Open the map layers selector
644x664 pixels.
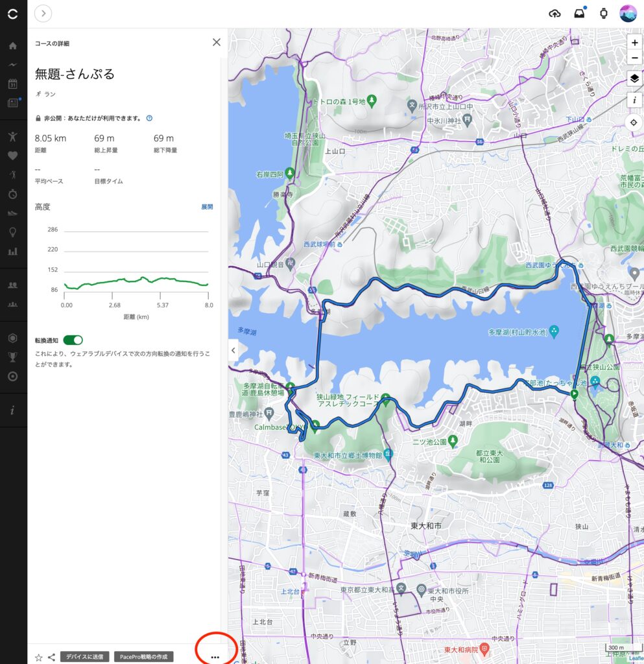click(x=634, y=78)
